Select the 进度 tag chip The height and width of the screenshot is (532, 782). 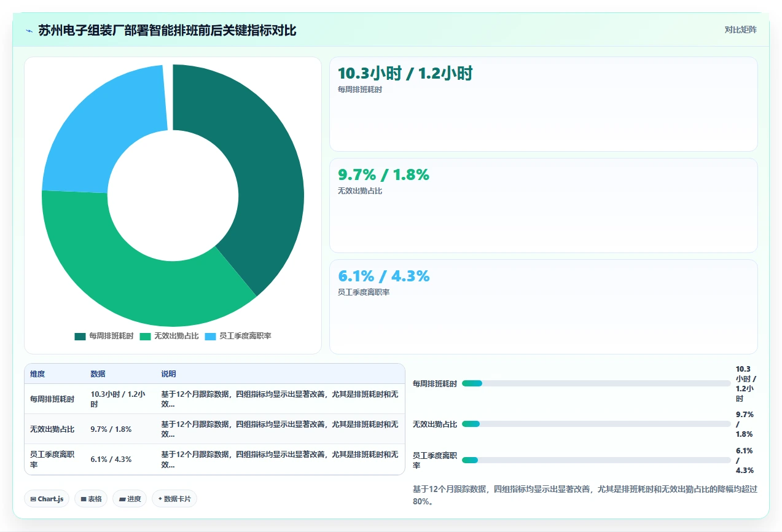130,499
